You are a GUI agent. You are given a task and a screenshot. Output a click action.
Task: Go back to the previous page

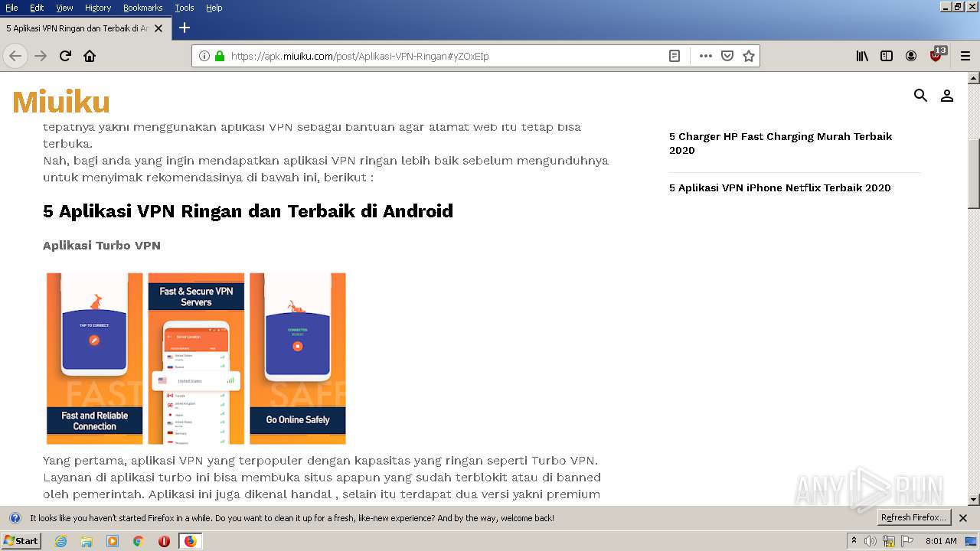15,56
